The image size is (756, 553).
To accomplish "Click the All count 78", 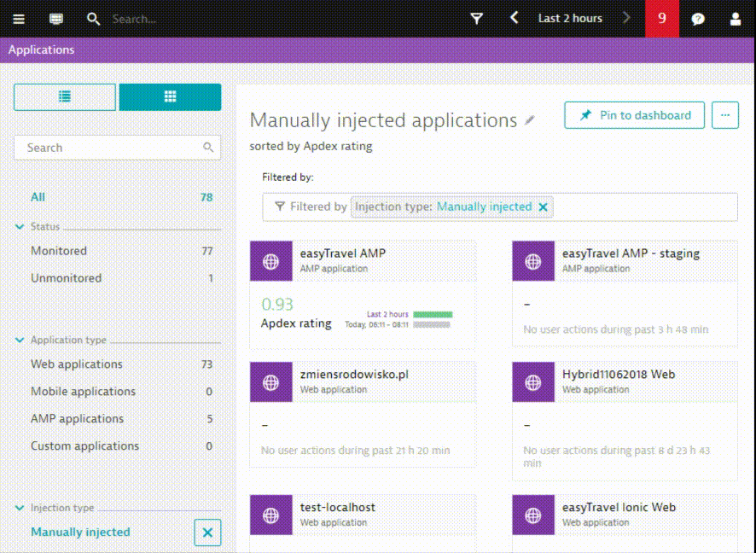I will 206,197.
